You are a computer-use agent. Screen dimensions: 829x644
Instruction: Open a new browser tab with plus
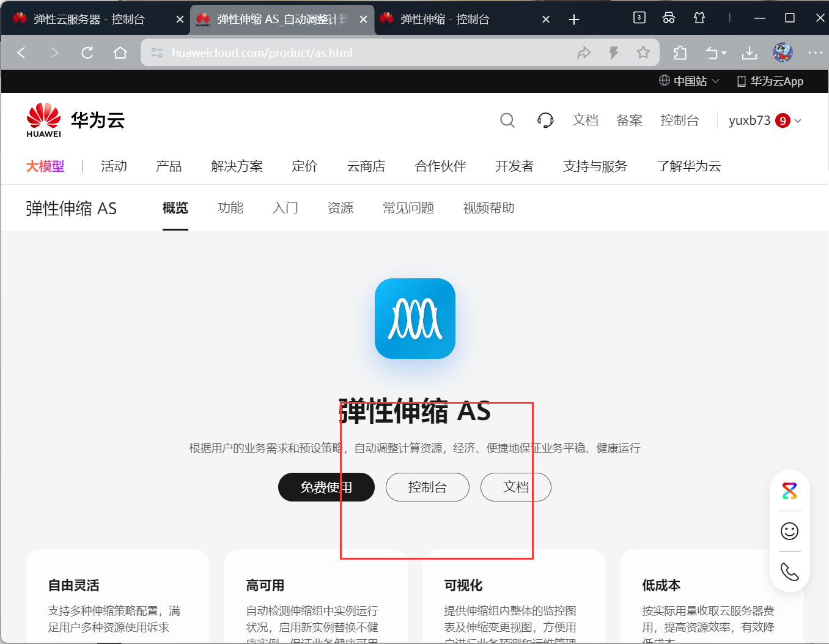[573, 20]
